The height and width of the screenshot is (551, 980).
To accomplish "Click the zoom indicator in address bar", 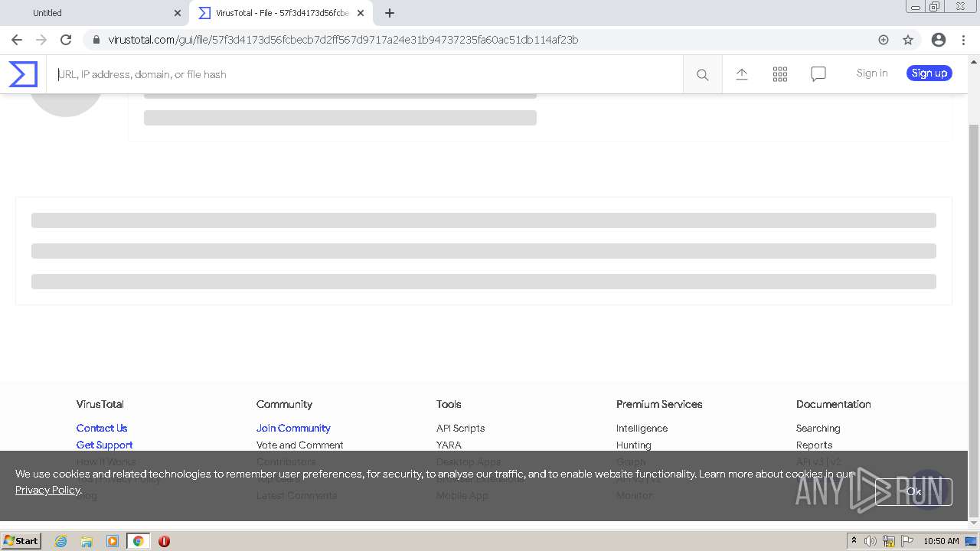I will click(884, 40).
